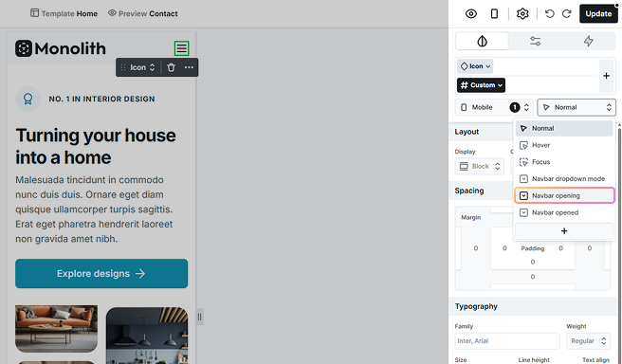Click the Explore designs button
This screenshot has width=622, height=364.
click(x=101, y=274)
